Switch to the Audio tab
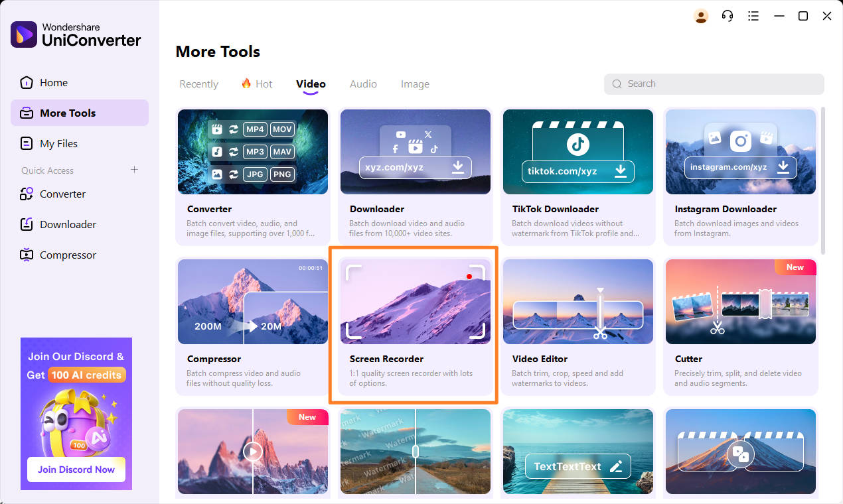Image resolution: width=843 pixels, height=504 pixels. (363, 84)
